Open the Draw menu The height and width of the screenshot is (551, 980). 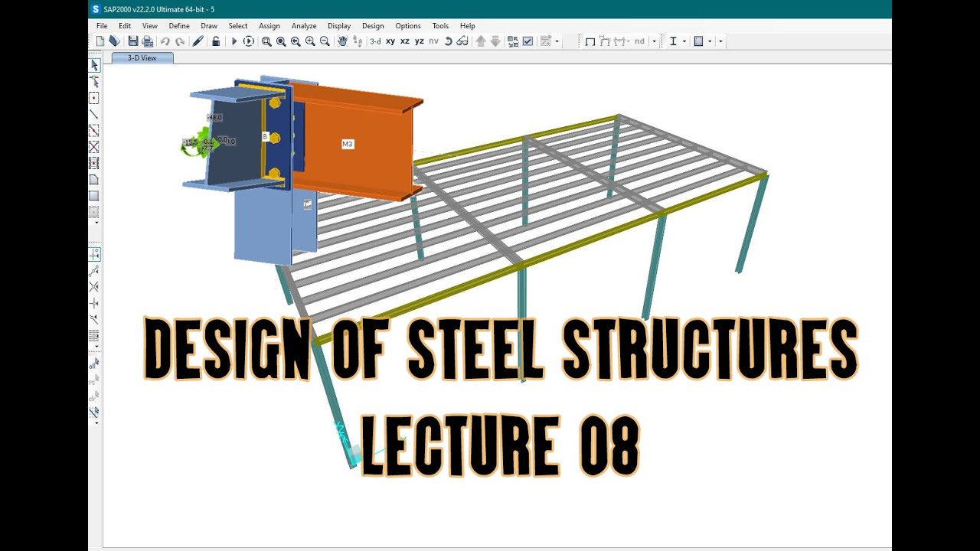pos(209,26)
